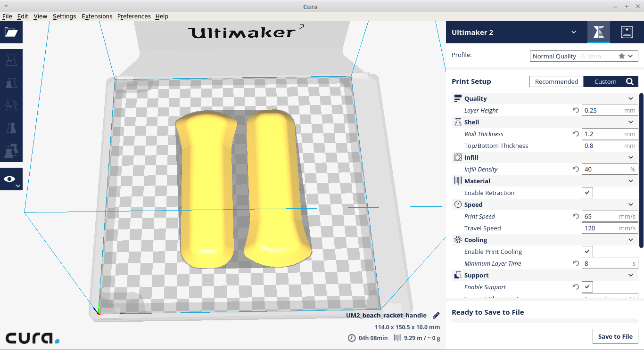
Task: Click the Top/Bottom Thickness input field
Action: coord(610,146)
